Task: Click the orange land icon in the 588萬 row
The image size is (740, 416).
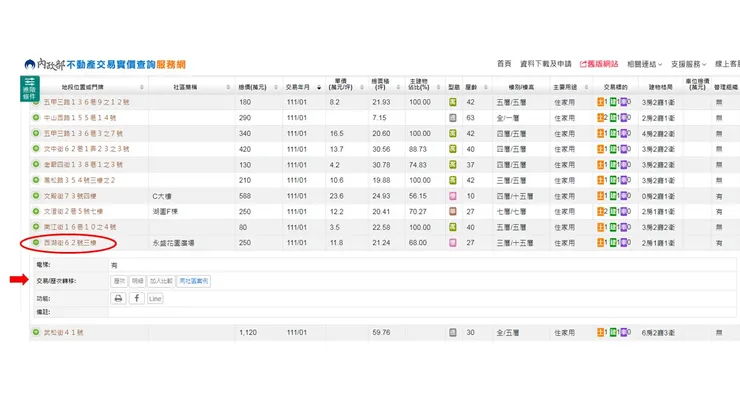Action: 600,196
